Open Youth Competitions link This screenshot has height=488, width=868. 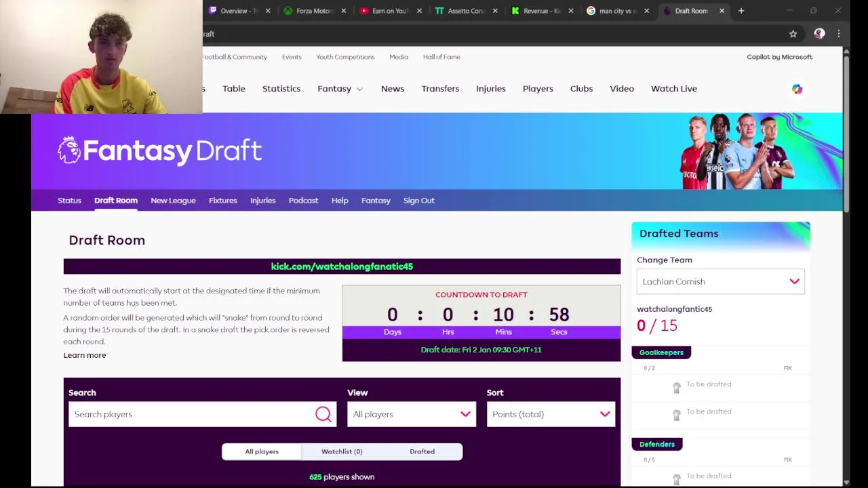click(x=345, y=57)
